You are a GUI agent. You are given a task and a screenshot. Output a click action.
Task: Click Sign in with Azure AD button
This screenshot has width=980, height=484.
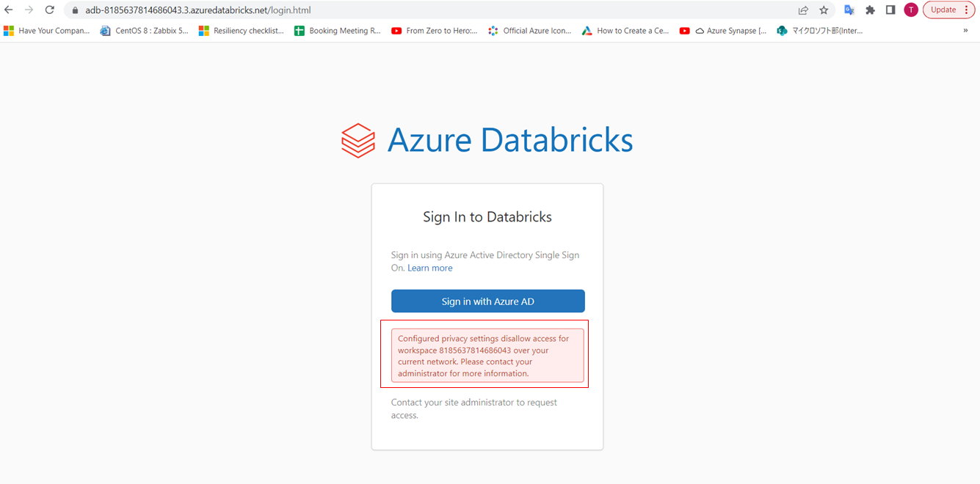point(487,301)
